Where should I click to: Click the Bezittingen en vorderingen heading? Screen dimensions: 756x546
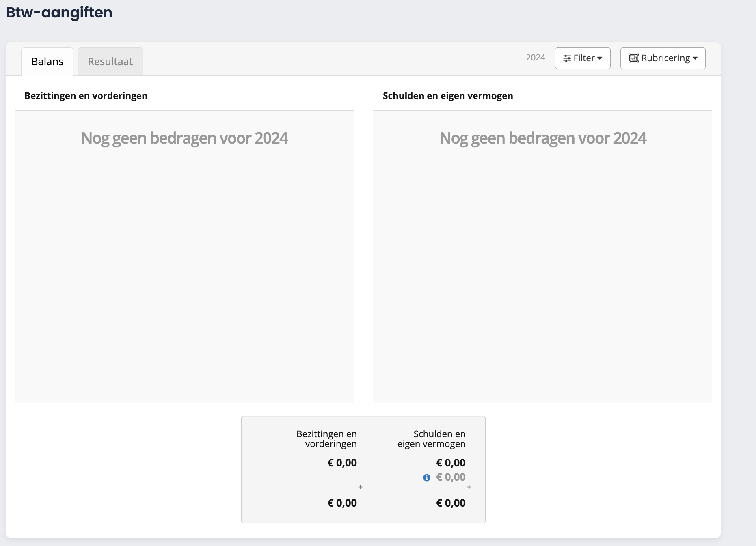pos(86,96)
